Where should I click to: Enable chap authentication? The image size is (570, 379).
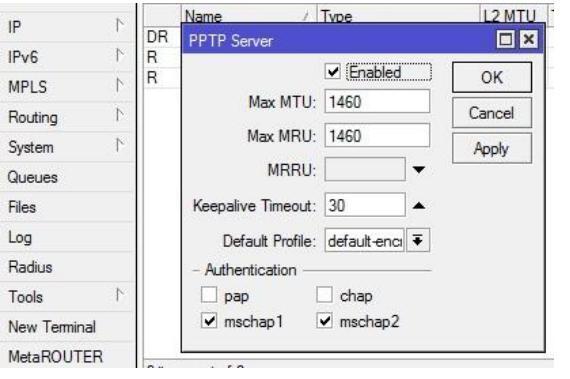(324, 295)
